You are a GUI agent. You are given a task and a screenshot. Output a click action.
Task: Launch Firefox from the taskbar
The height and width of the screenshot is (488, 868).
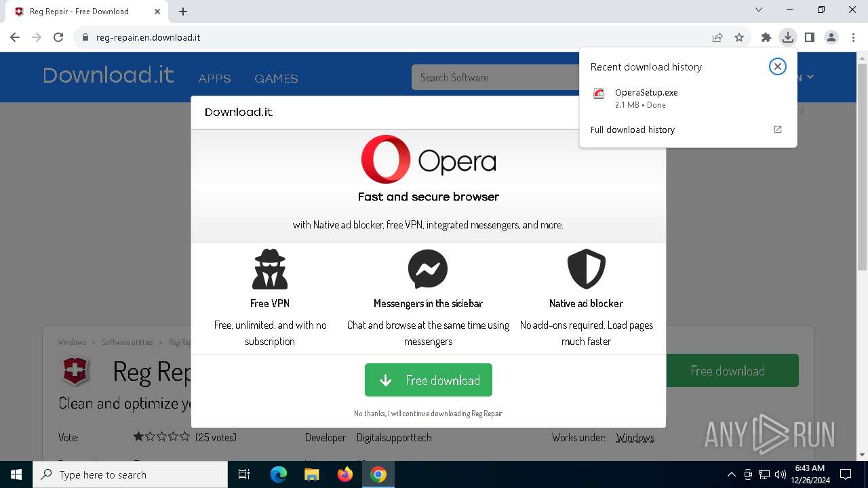tap(345, 474)
